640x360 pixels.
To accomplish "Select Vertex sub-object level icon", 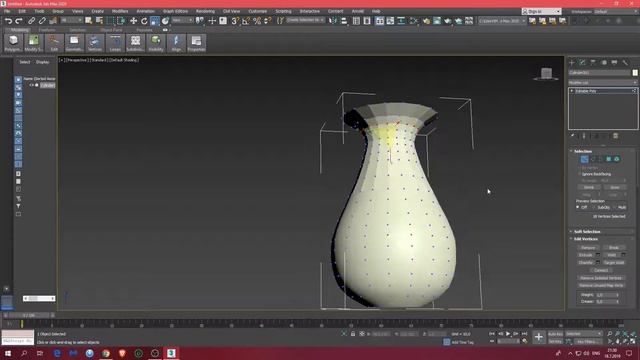I will pos(584,159).
